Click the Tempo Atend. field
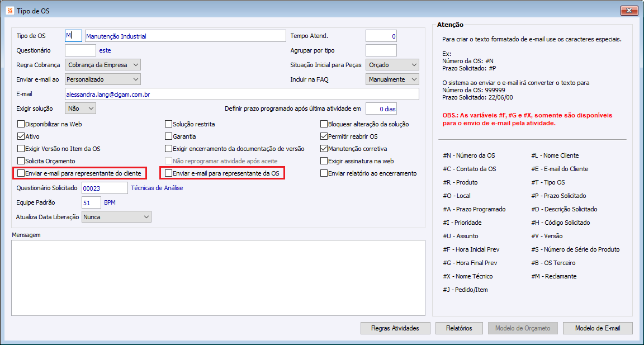The width and height of the screenshot is (644, 345). (x=381, y=36)
